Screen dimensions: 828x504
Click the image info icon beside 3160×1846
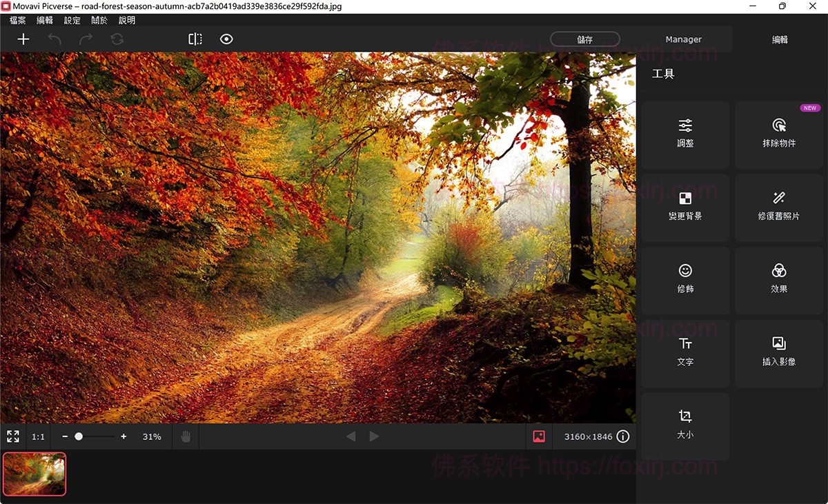click(623, 436)
